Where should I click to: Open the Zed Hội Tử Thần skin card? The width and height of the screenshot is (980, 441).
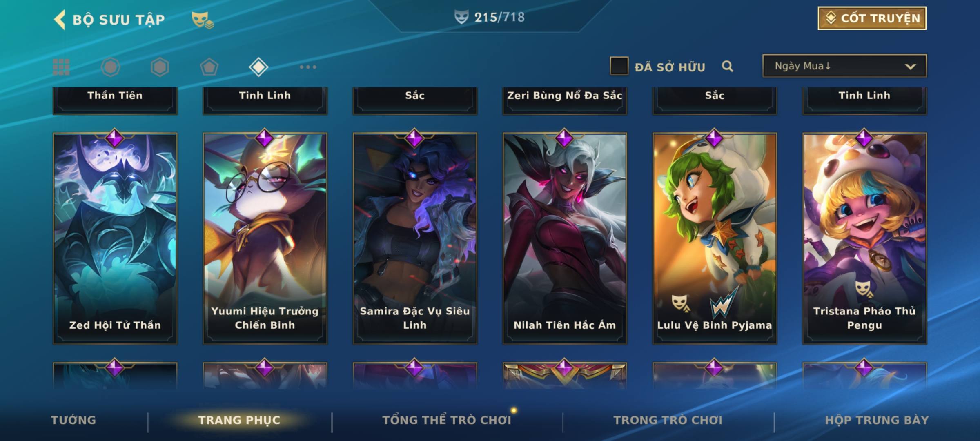(115, 238)
